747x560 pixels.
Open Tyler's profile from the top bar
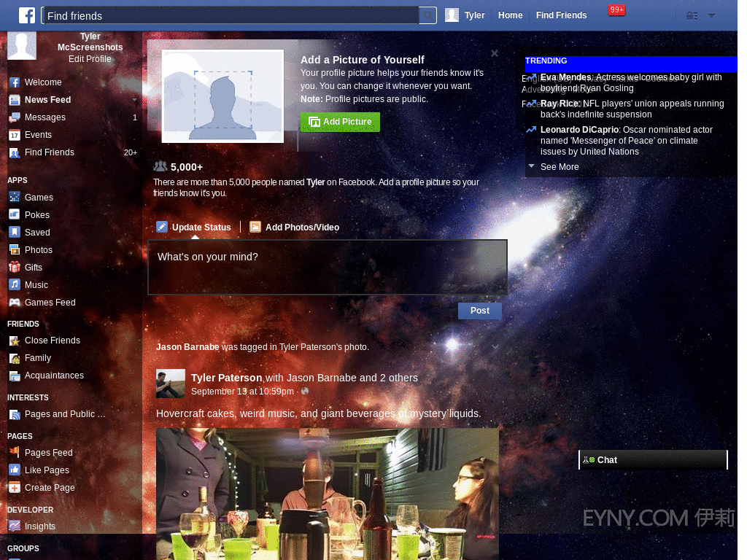point(474,15)
